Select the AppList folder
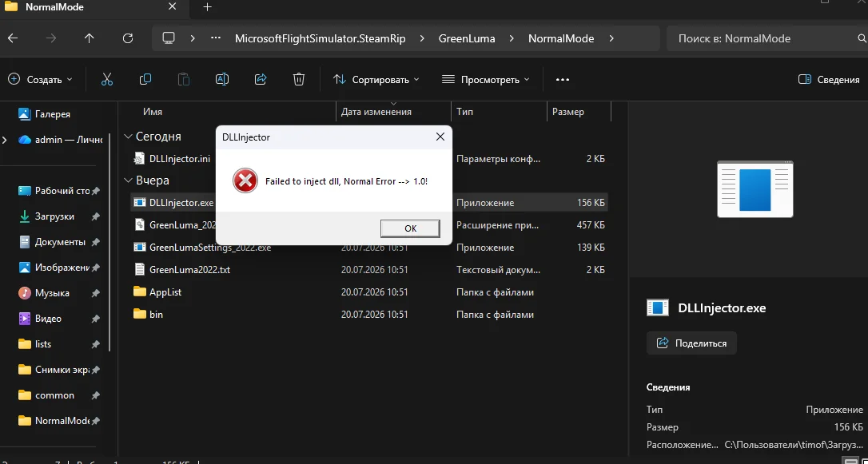This screenshot has width=868, height=464. point(165,292)
